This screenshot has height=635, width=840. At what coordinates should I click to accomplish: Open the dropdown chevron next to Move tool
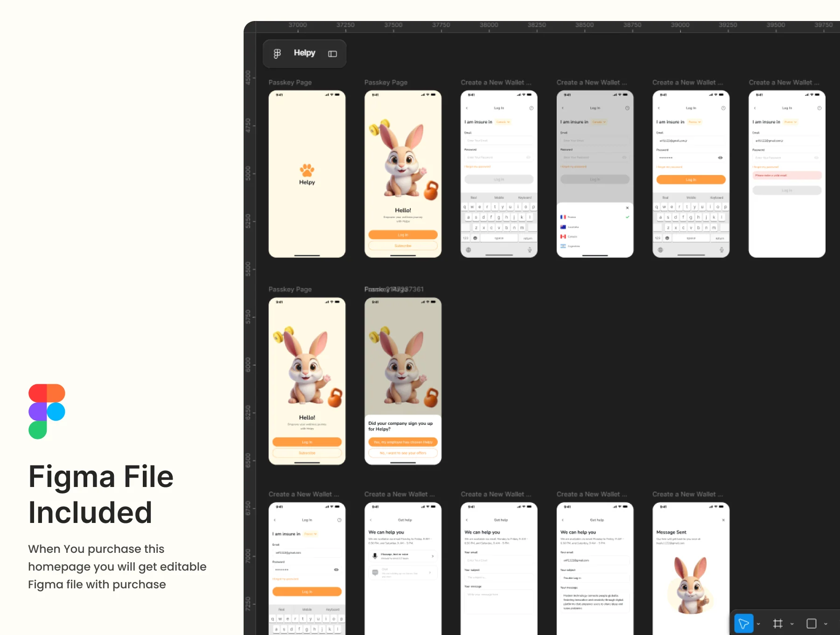point(758,624)
